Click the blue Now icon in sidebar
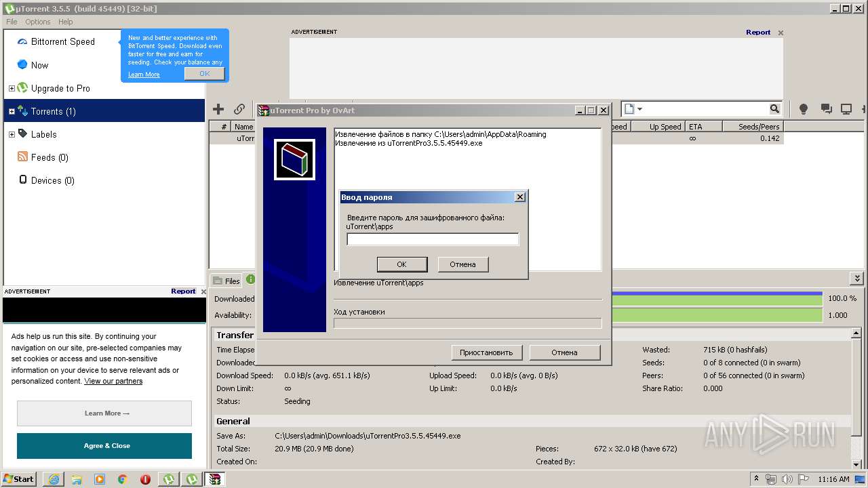Screen dimensions: 868x488 tap(22, 64)
